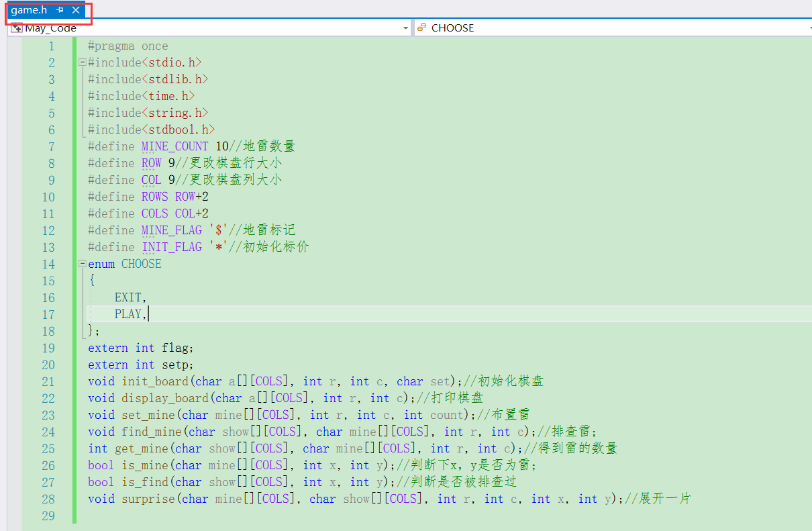The height and width of the screenshot is (531, 812).
Task: Click the display_board function name
Action: pos(165,398)
